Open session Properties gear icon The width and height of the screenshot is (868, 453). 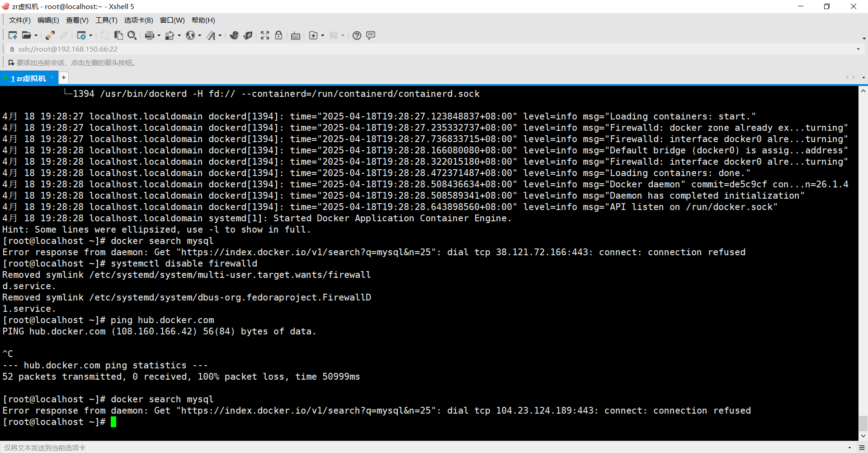coord(81,35)
